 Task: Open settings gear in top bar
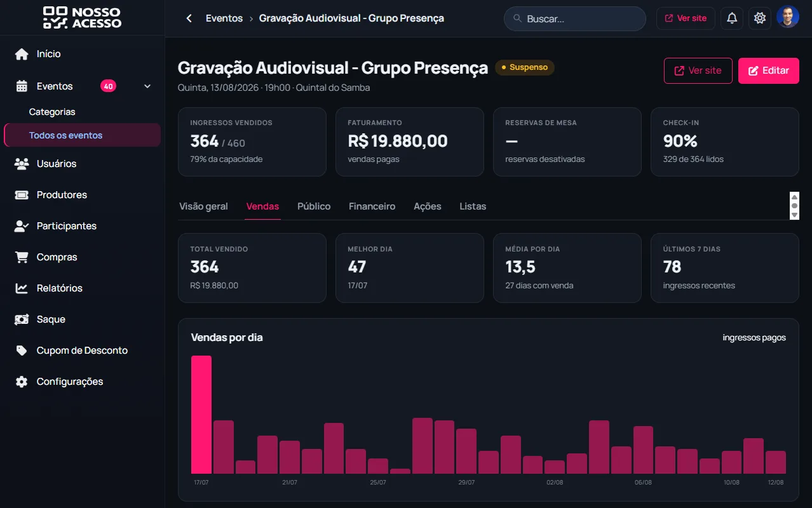click(760, 18)
